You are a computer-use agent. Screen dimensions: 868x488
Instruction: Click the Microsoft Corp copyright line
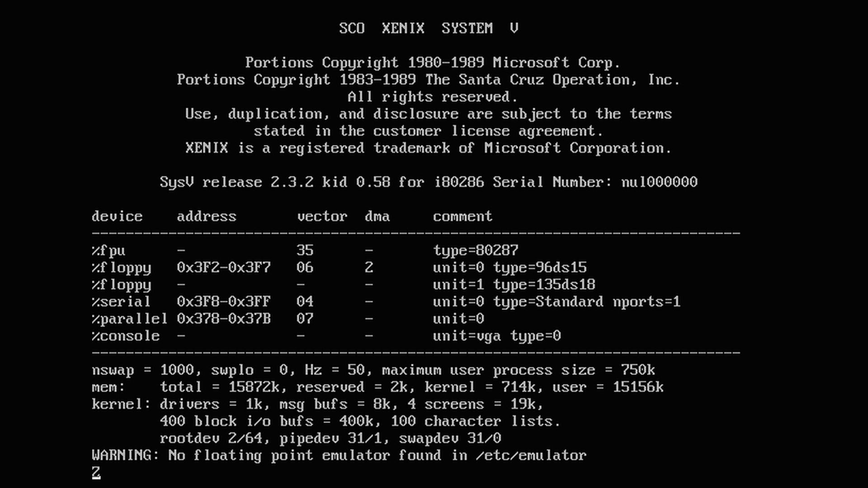(x=433, y=63)
